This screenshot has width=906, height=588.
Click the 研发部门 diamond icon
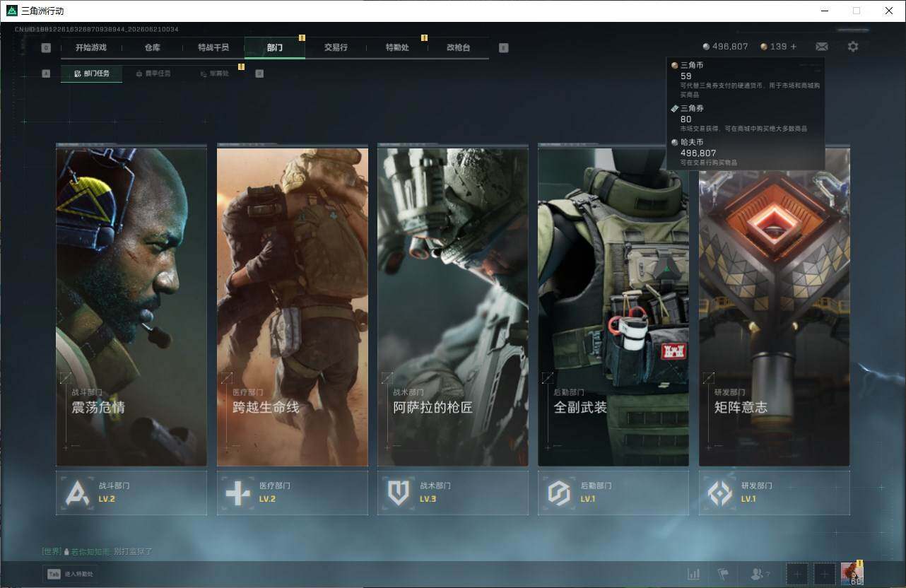click(720, 493)
